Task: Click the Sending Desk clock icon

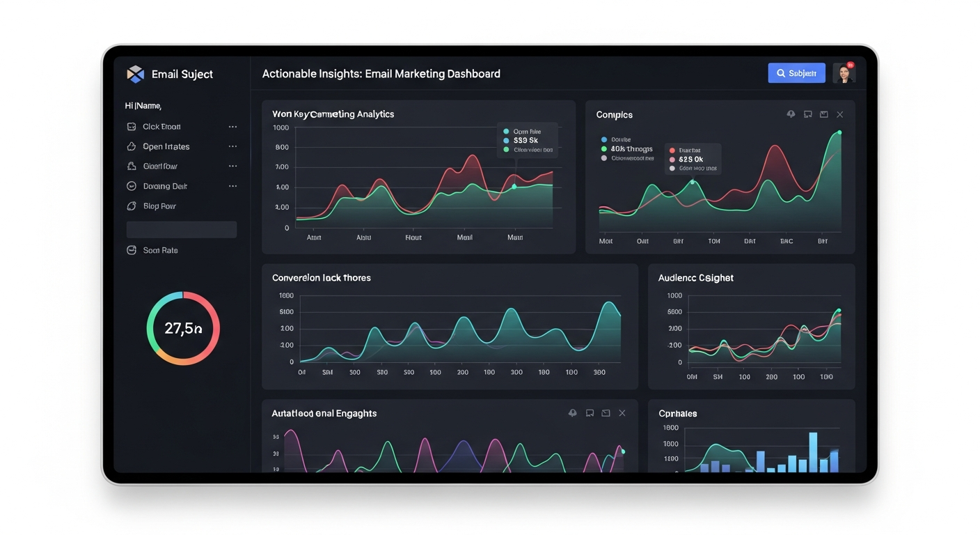Action: point(132,185)
